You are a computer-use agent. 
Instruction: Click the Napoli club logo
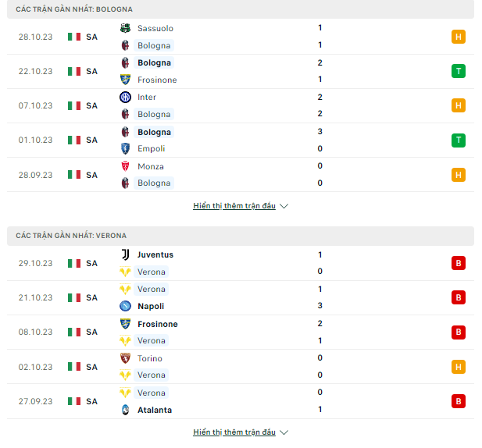click(125, 306)
